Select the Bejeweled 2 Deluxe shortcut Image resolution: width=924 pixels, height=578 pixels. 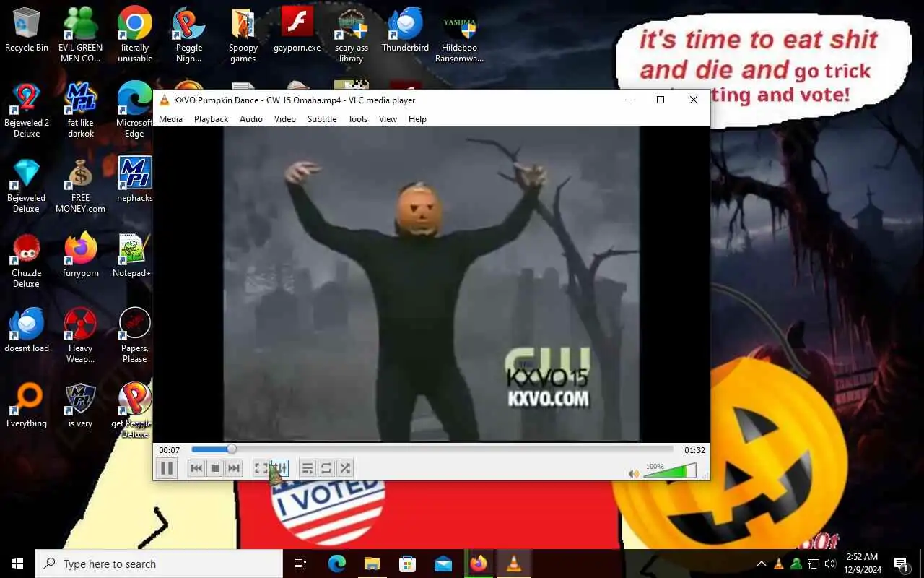(27, 110)
